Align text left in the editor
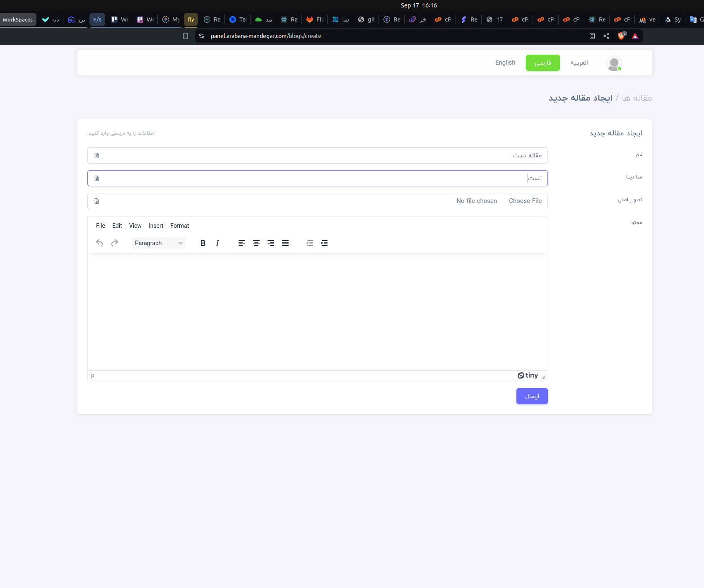The image size is (704, 588). click(242, 243)
